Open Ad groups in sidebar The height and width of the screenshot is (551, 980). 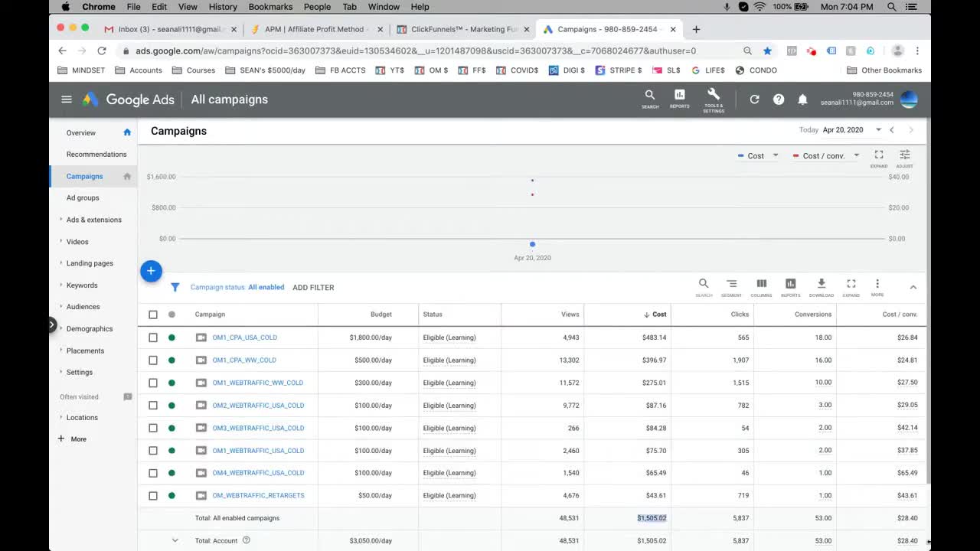point(83,197)
